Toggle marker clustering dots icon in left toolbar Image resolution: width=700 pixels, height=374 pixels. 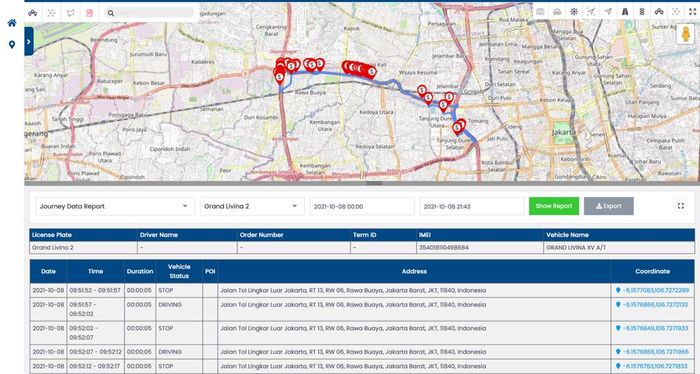pos(51,13)
